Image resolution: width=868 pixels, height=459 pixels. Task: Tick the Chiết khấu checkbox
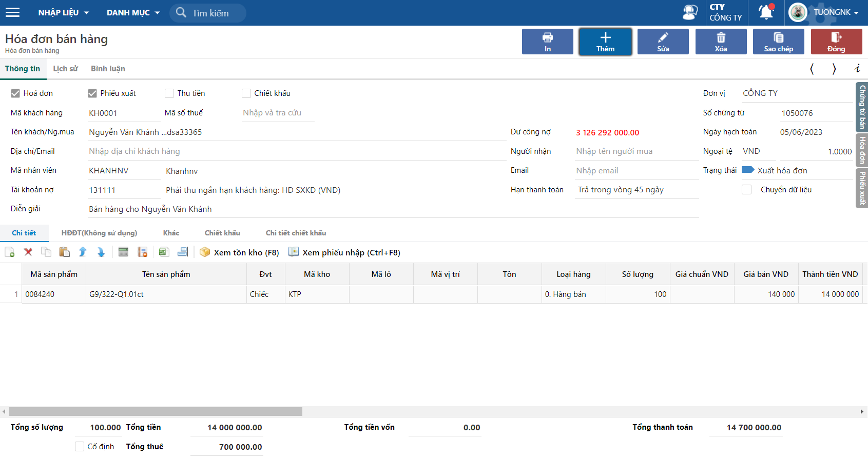[246, 93]
